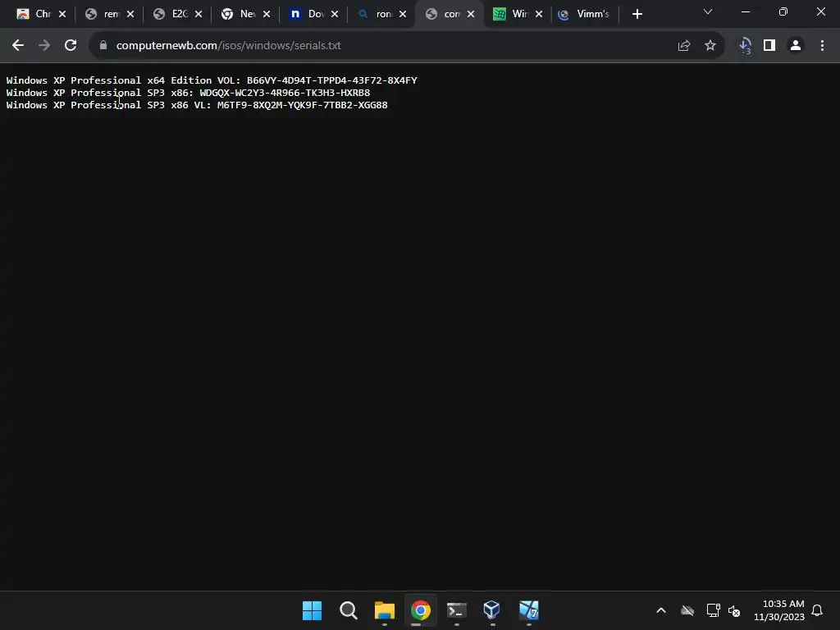
Task: Open the rightmost pinned taskbar app icon
Action: coord(529,610)
